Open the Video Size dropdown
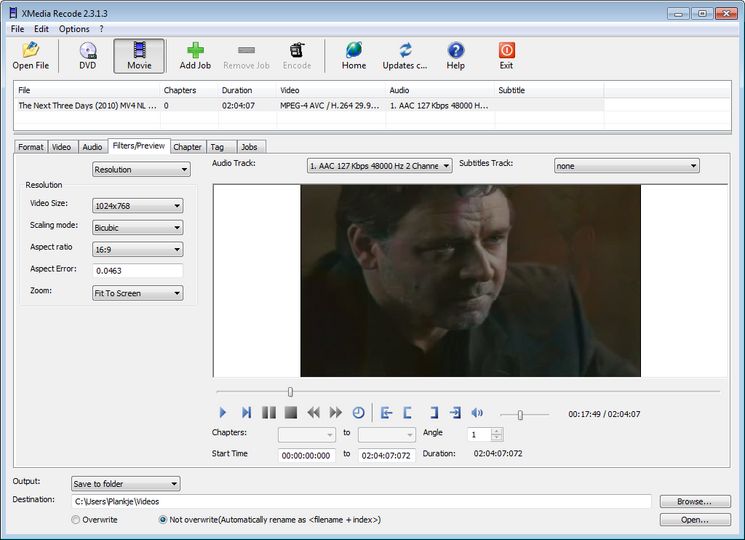This screenshot has height=540, width=745. pyautogui.click(x=137, y=206)
